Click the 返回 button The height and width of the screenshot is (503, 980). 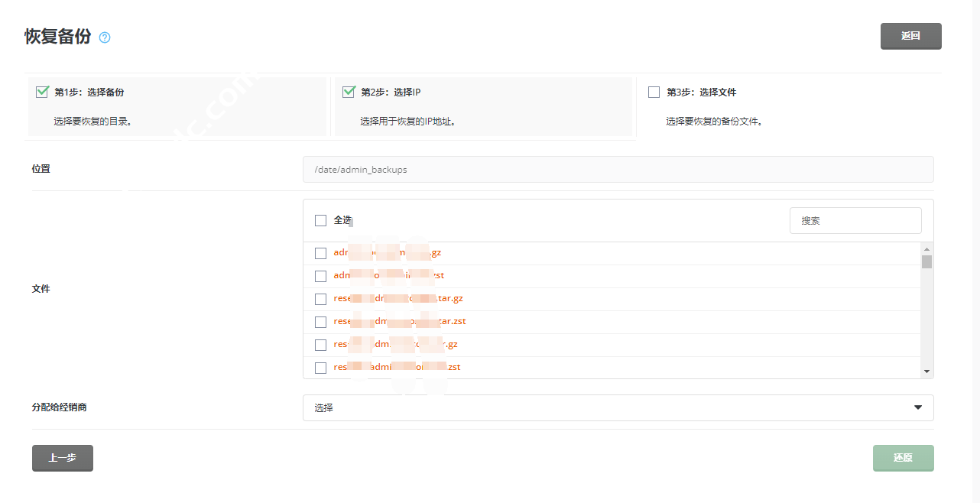910,36
